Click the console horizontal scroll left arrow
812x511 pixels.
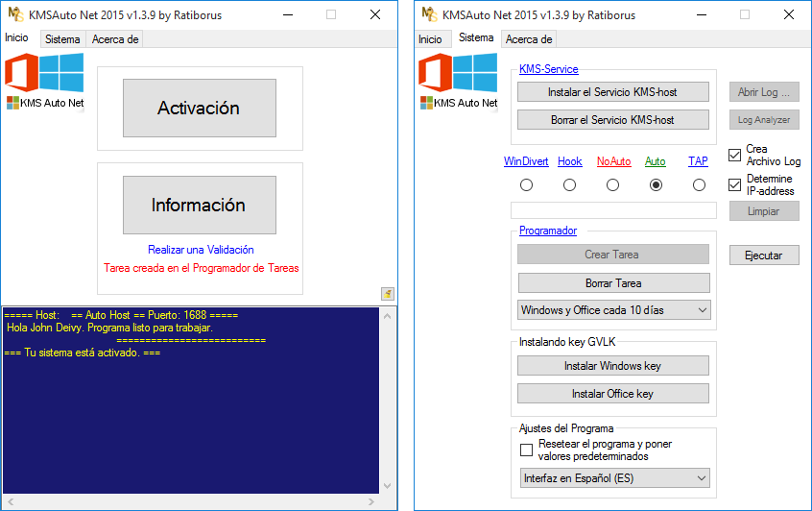pos(11,501)
